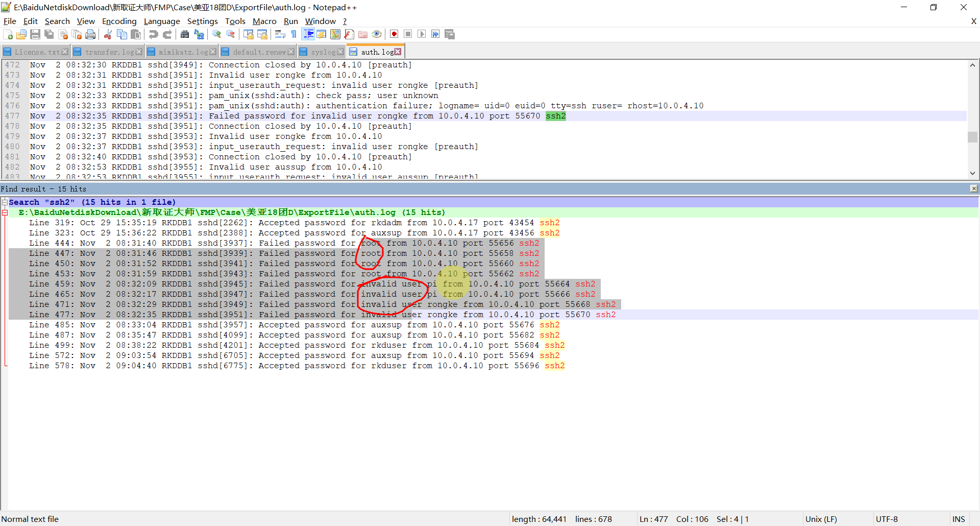Undo the last action
The width and height of the screenshot is (980, 526).
(x=153, y=34)
